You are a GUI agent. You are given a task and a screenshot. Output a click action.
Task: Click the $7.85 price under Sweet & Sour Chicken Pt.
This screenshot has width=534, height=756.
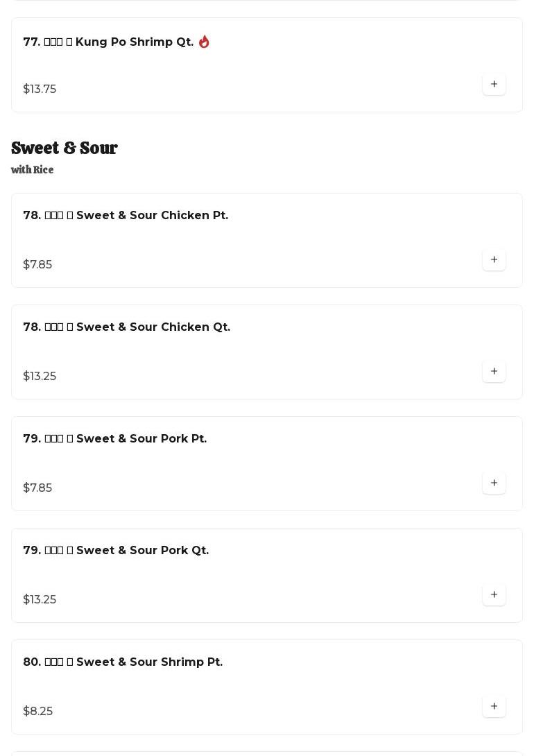click(37, 265)
